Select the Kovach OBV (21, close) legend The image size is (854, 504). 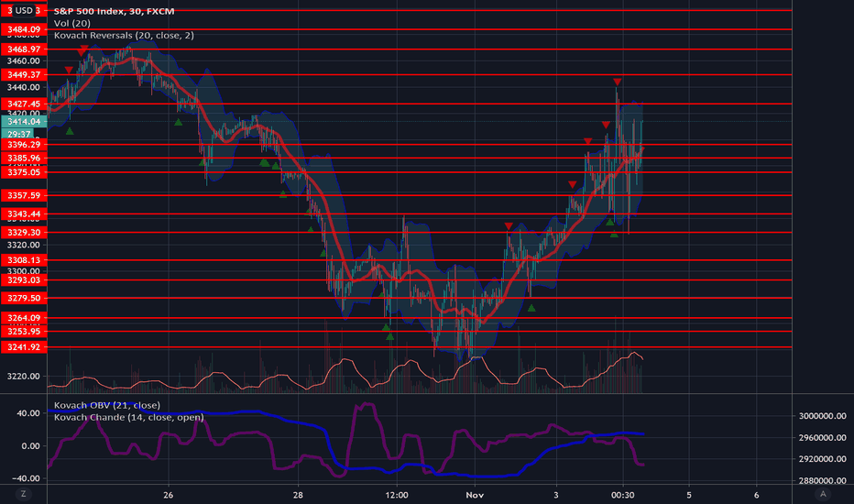(x=106, y=405)
